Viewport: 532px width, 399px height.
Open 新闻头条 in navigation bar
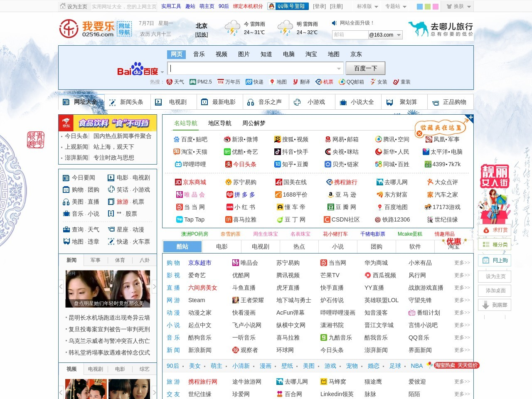[x=127, y=102]
